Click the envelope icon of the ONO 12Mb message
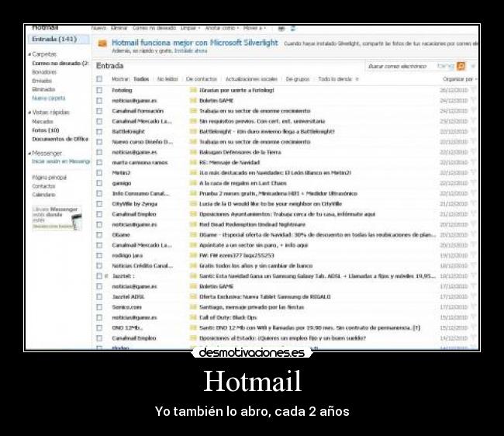 pyautogui.click(x=193, y=327)
